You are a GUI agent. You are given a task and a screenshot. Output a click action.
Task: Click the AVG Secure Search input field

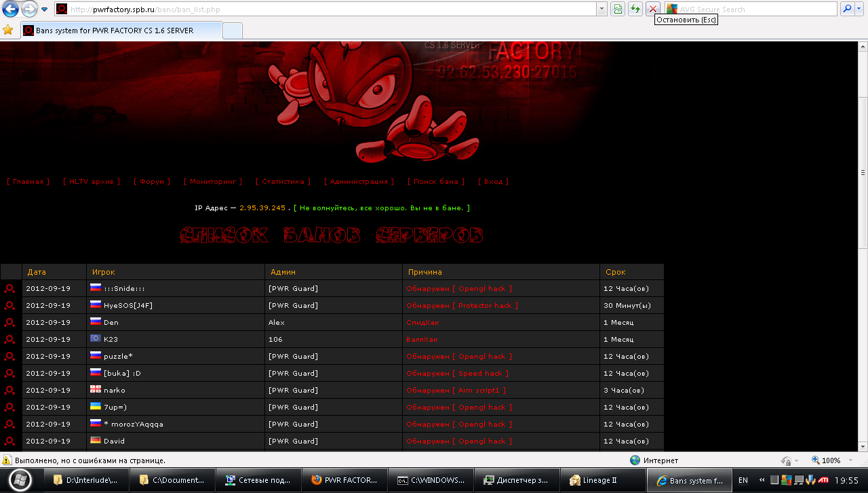pyautogui.click(x=753, y=9)
